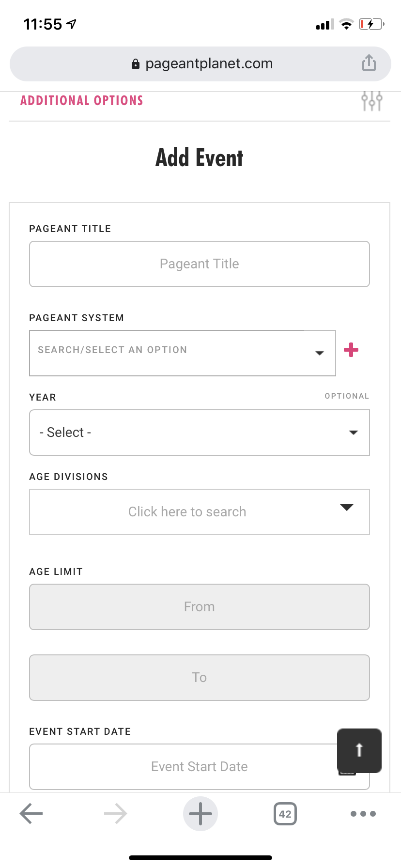
Task: Focus the Age Limit From field
Action: 199,607
